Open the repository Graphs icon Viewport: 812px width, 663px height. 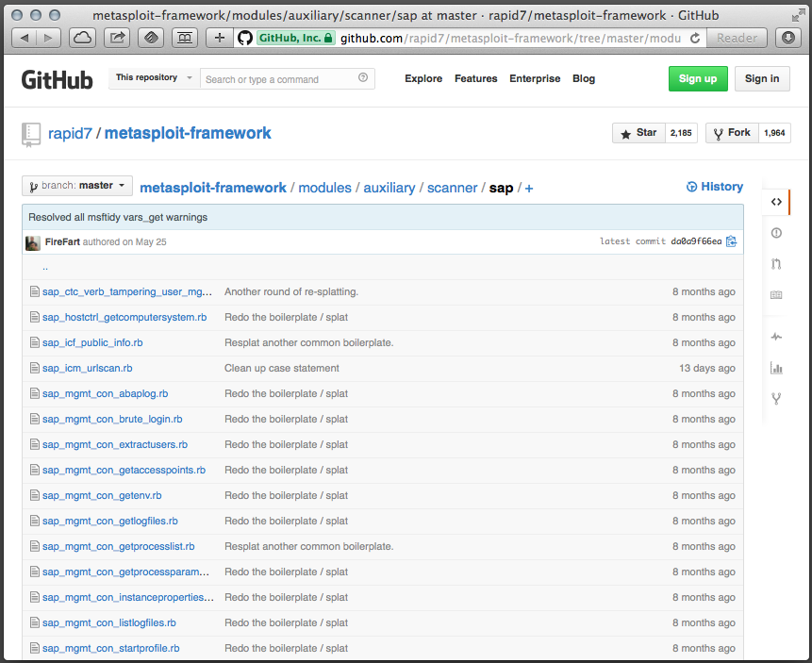tap(775, 368)
